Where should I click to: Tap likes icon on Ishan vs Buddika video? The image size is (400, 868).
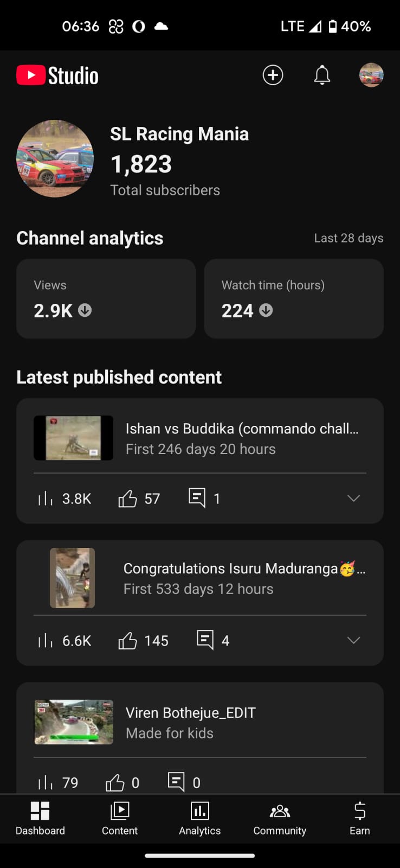coord(127,498)
